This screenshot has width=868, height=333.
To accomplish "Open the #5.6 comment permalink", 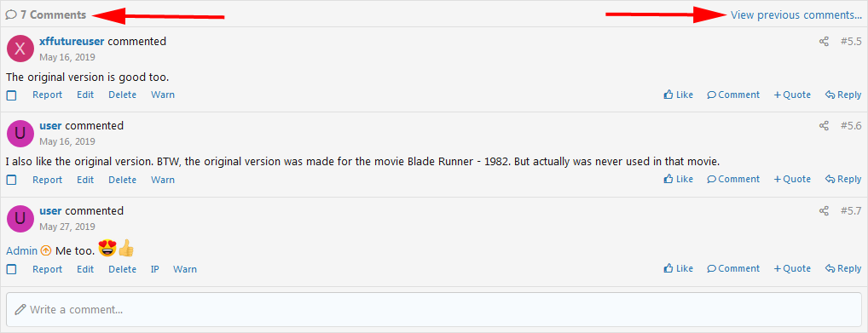I will point(852,126).
